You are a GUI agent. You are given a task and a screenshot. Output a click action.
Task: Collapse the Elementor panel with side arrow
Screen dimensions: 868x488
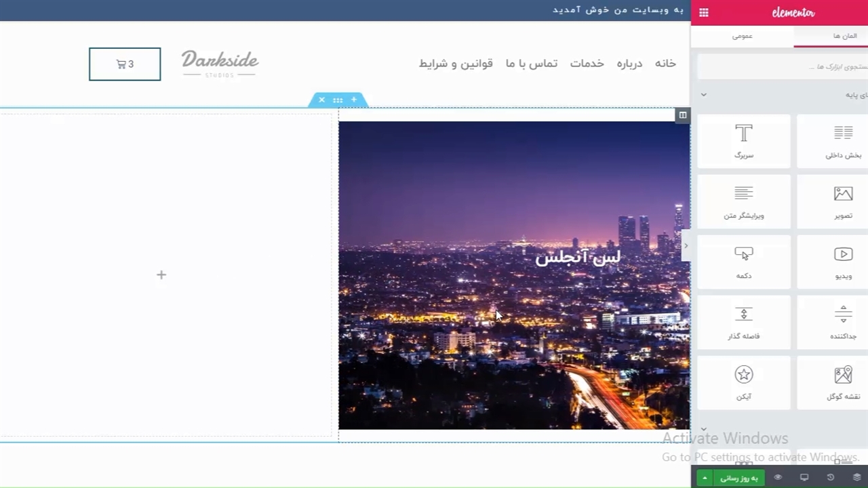pyautogui.click(x=686, y=246)
